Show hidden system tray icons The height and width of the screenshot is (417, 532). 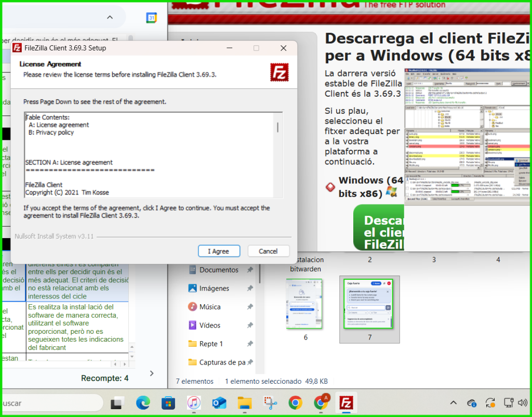coord(453,403)
